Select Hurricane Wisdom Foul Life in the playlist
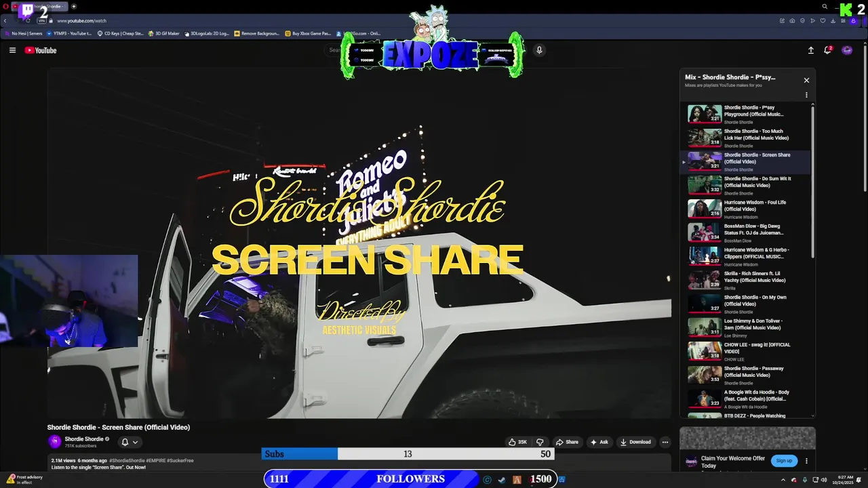 746,209
